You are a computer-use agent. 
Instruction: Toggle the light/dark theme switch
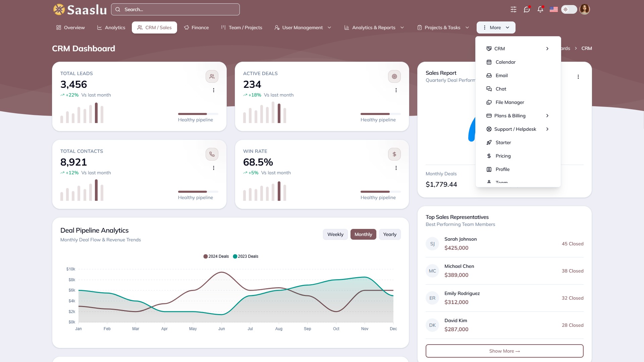(x=569, y=9)
